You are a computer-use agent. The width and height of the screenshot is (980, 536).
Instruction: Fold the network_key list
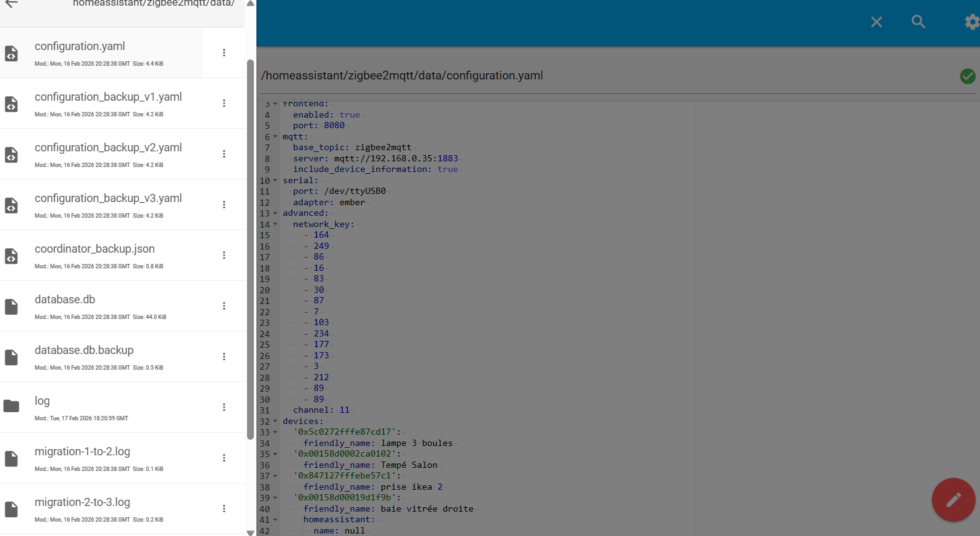275,224
